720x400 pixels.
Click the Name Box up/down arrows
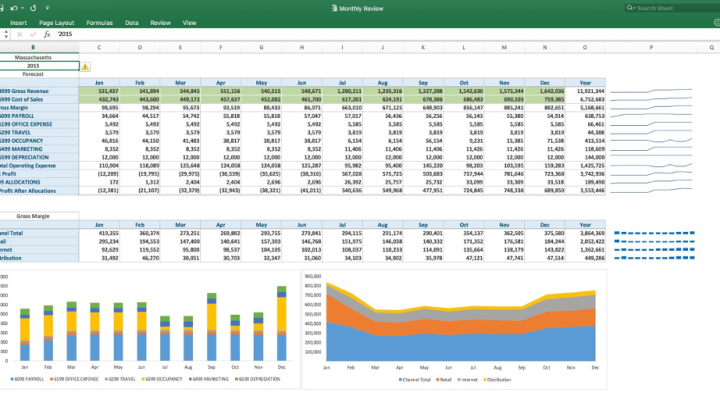pos(6,34)
